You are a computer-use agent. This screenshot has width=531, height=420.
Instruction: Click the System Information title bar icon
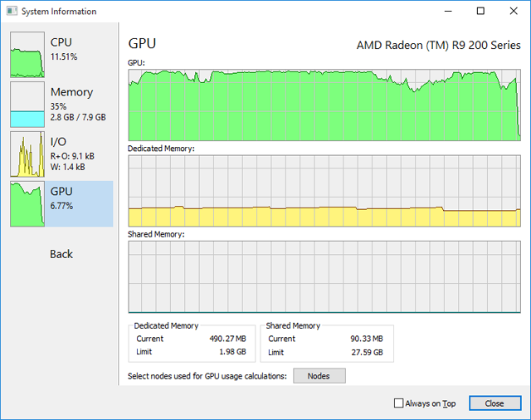coord(12,11)
